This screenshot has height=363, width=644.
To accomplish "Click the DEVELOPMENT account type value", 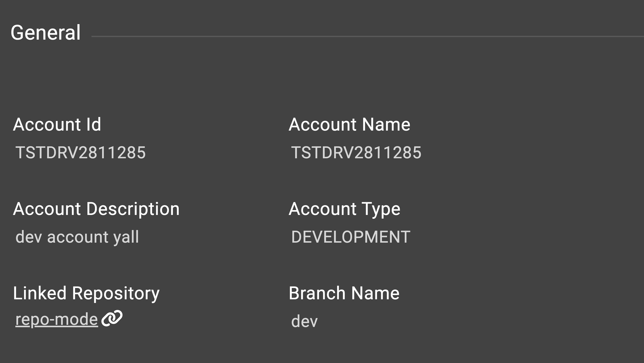I will 351,237.
